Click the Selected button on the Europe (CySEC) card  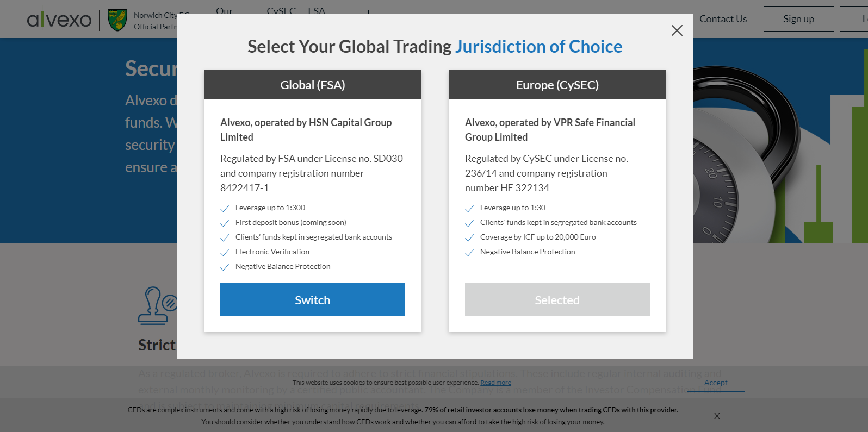[557, 299]
